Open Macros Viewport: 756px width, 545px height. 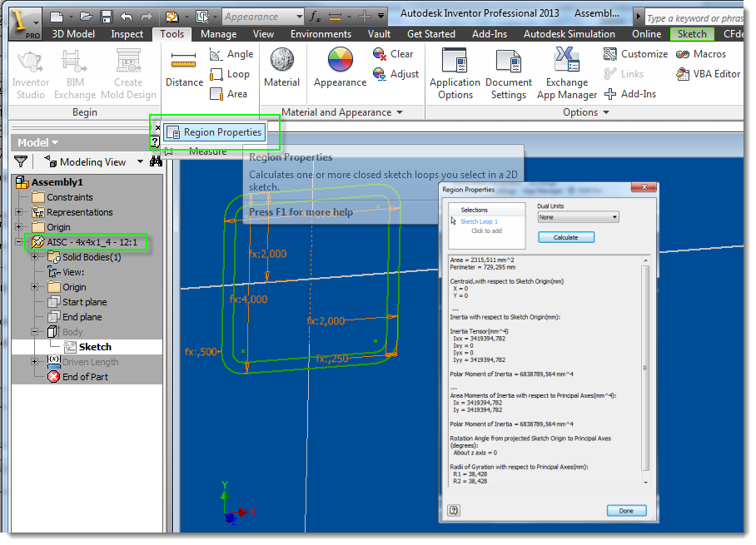click(701, 54)
